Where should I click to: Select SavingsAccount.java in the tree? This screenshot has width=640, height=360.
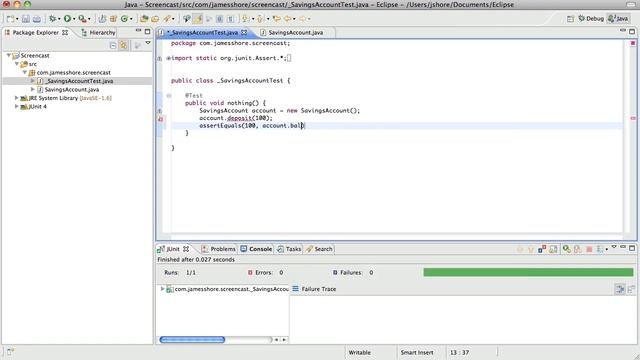(x=72, y=89)
